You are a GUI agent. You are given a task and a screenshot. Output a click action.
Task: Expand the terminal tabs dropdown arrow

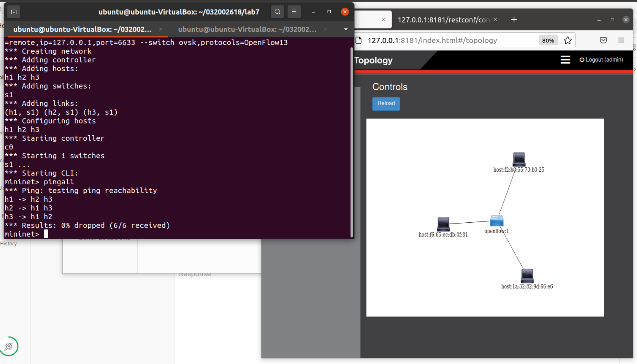click(x=346, y=29)
